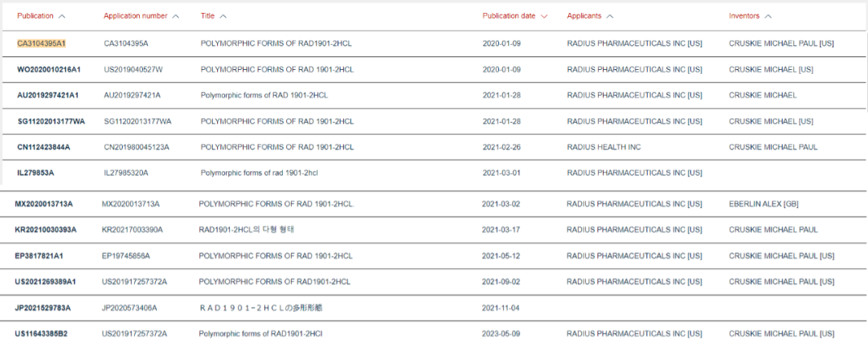Click application number IL27985320A
868x346 pixels.
(125, 173)
